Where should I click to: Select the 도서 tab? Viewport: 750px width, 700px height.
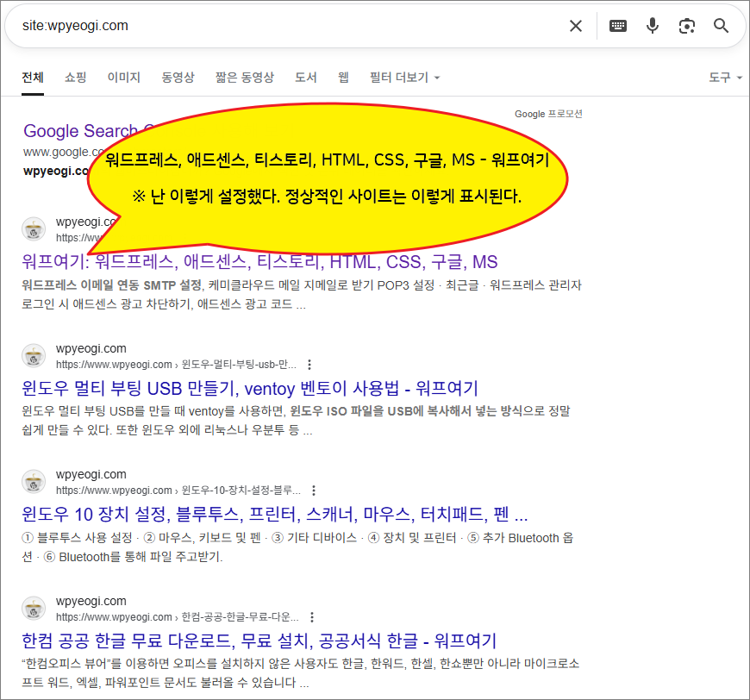pos(306,78)
